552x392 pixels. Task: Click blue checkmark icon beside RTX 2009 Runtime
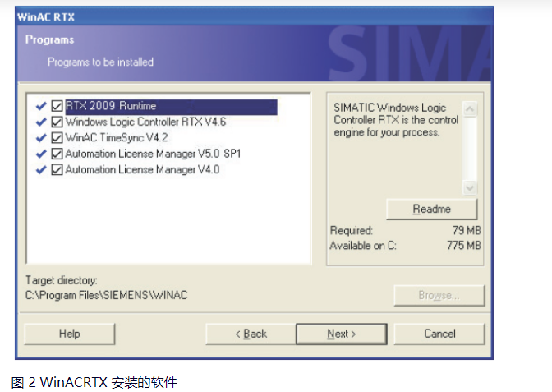click(41, 106)
